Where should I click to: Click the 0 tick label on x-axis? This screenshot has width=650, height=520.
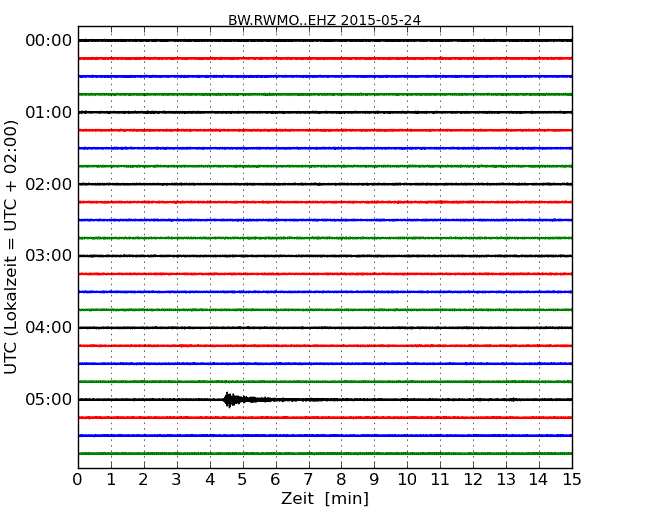(x=78, y=480)
